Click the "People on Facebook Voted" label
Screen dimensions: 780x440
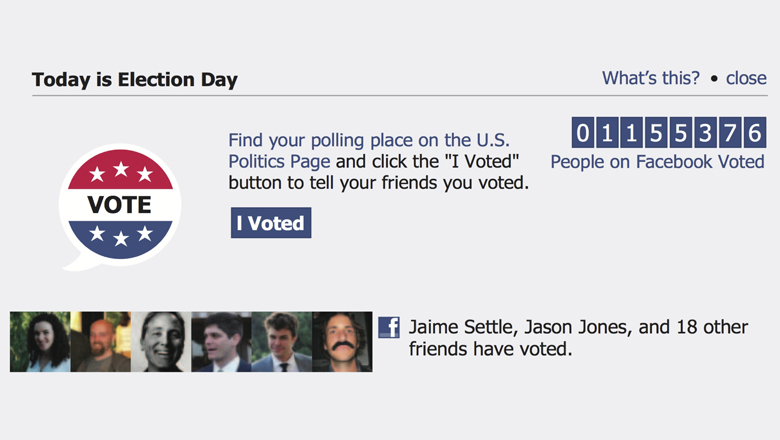pyautogui.click(x=657, y=162)
